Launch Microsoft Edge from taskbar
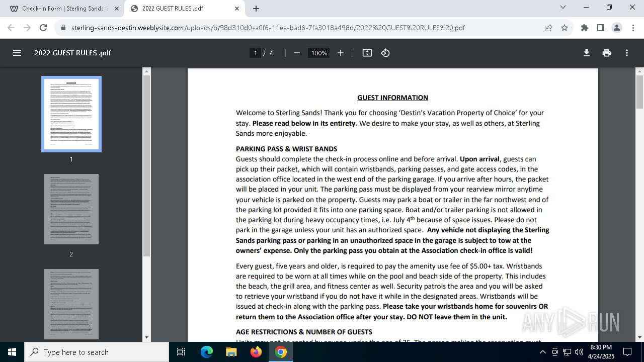 click(x=207, y=352)
